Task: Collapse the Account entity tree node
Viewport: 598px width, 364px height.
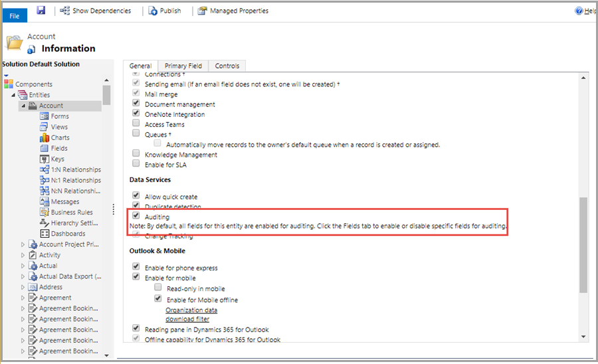Action: pos(23,106)
